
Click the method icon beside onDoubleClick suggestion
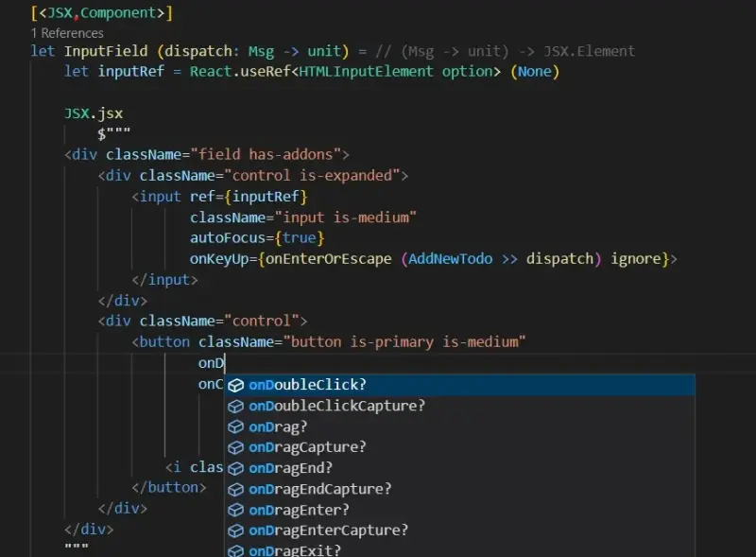pyautogui.click(x=236, y=385)
